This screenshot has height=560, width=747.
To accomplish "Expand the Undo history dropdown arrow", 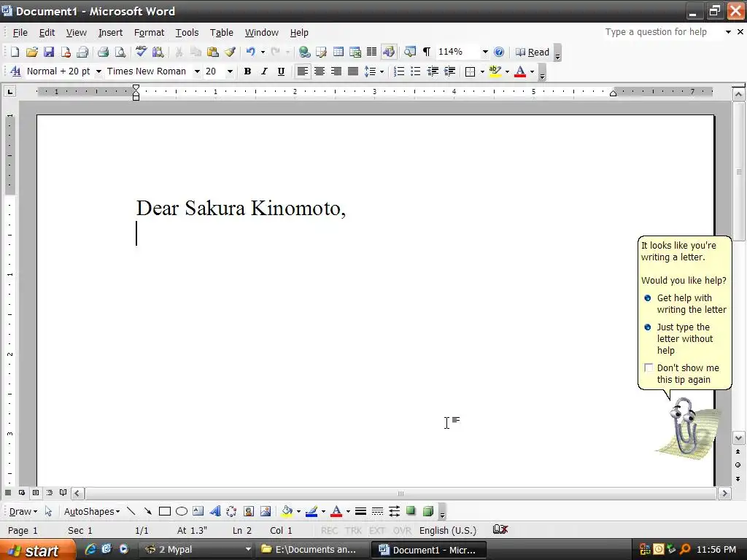I will tap(263, 52).
